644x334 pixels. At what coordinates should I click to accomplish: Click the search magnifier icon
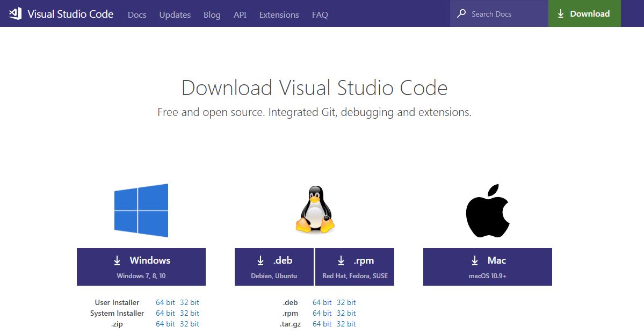click(461, 13)
